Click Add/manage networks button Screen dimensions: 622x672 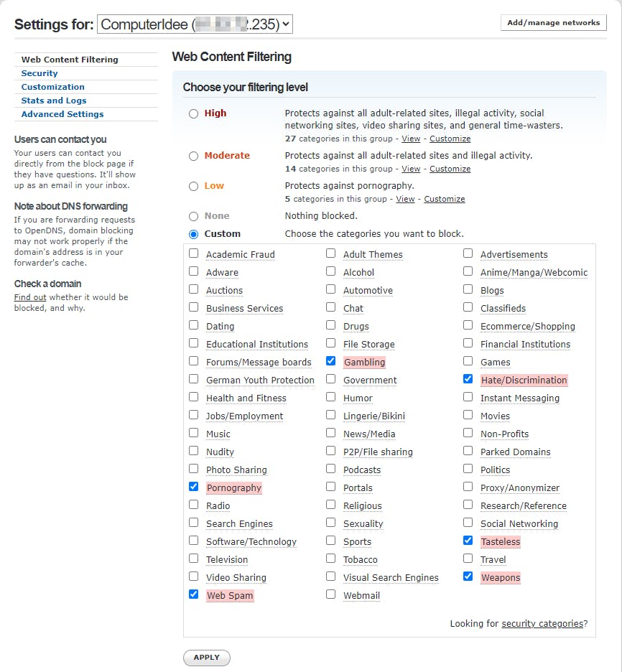tap(553, 23)
